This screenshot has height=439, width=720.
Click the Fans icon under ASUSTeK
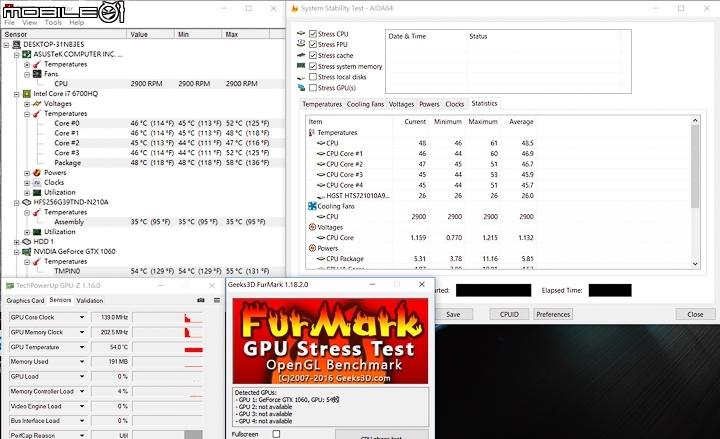(x=37, y=74)
